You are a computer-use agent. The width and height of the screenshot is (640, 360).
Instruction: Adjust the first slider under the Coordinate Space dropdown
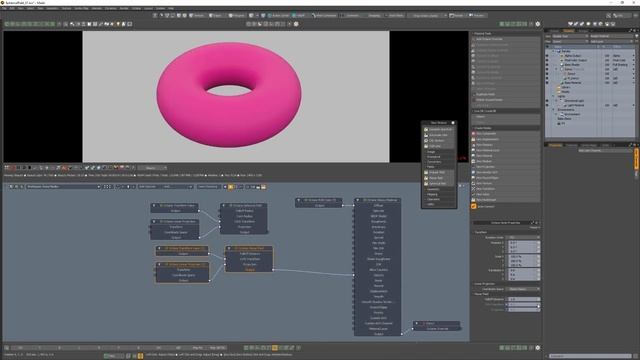coord(523,299)
